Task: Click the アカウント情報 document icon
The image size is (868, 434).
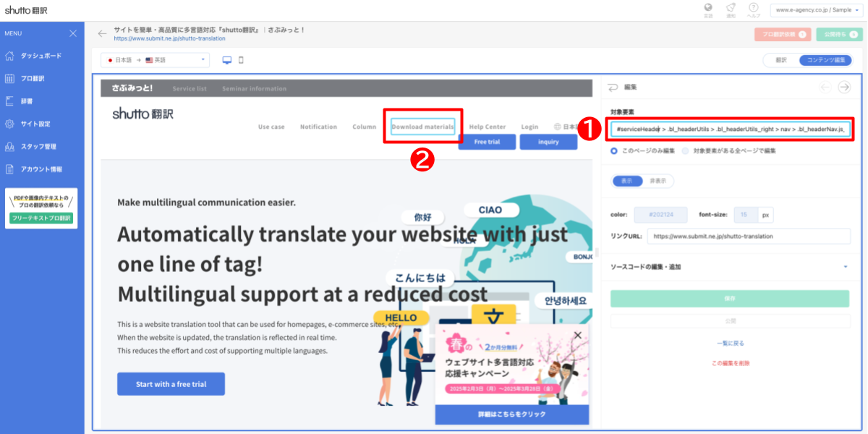Action: click(x=10, y=169)
